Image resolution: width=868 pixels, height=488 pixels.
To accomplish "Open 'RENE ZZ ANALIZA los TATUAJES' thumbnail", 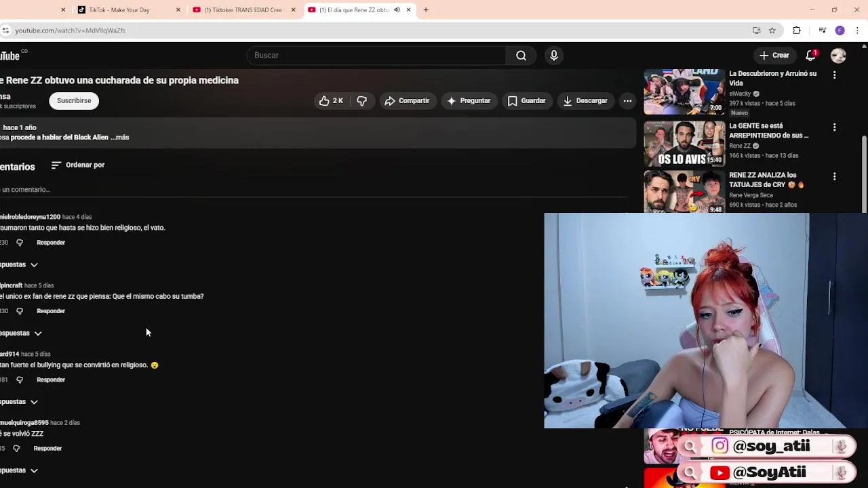I will tap(684, 192).
